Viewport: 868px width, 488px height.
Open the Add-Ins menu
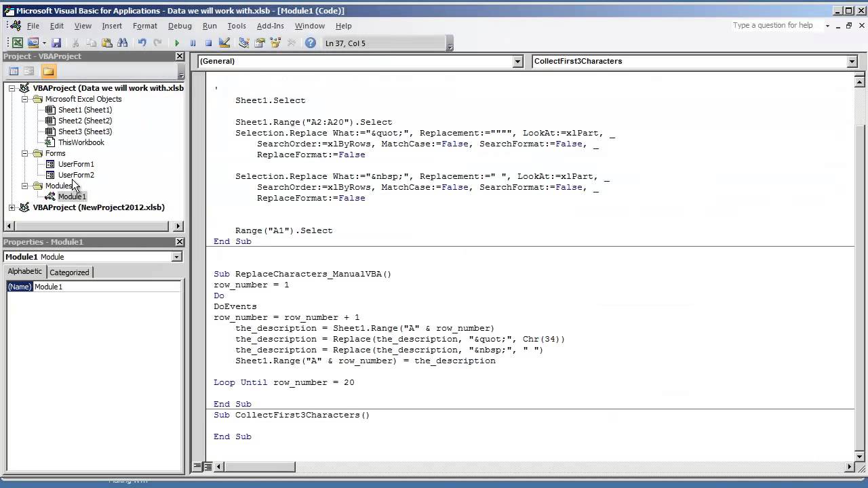[271, 26]
